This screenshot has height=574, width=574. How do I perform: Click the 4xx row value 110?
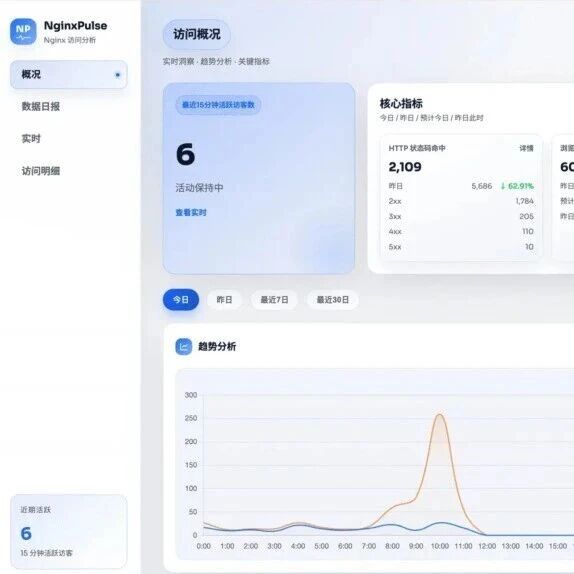coord(528,231)
